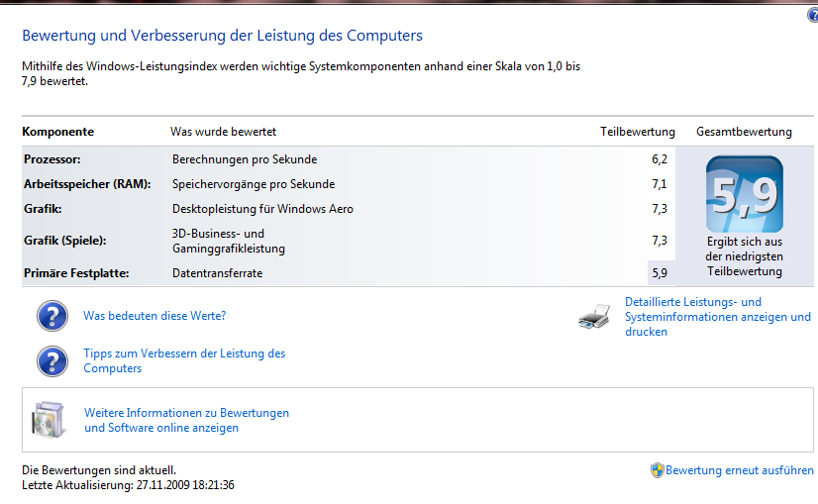The height and width of the screenshot is (504, 818).
Task: Select the 'Arbeitsspeicher (RAM):' row label
Action: click(x=87, y=183)
